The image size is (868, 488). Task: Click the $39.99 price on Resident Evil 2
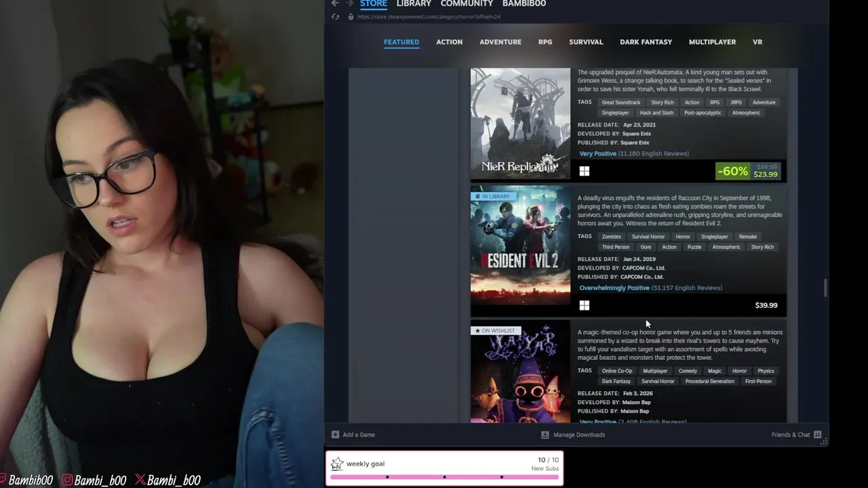(x=766, y=306)
